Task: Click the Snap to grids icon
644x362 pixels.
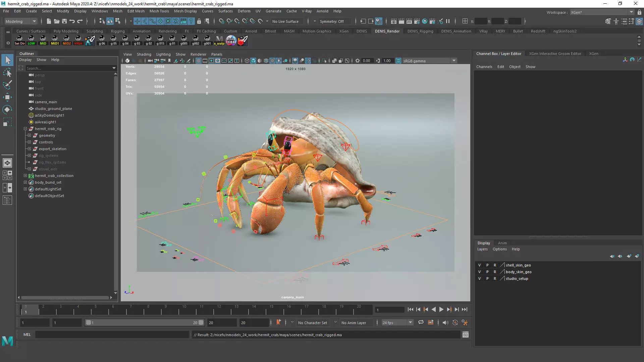Action: point(221,21)
